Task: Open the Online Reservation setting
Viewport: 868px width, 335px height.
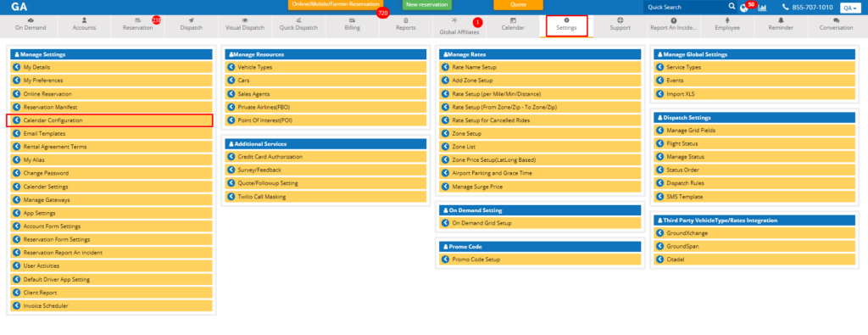Action: coord(111,93)
